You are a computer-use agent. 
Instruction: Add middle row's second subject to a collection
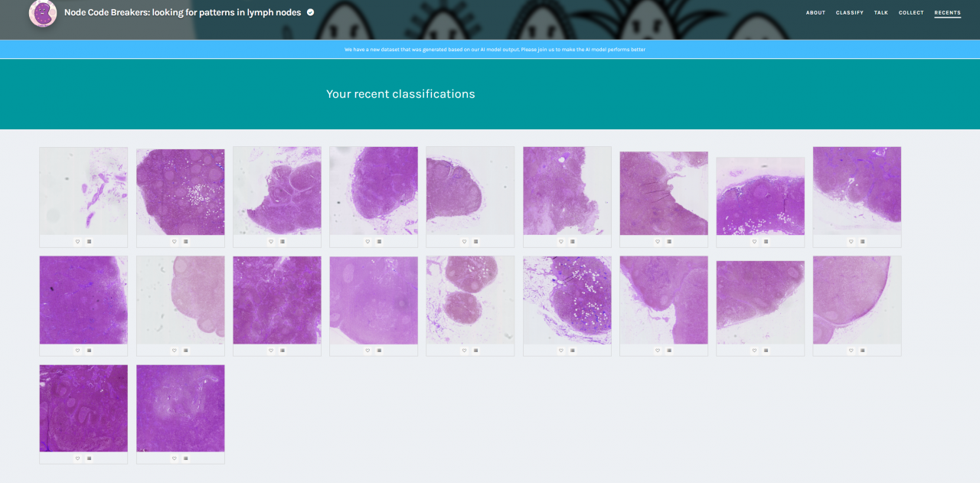point(185,350)
